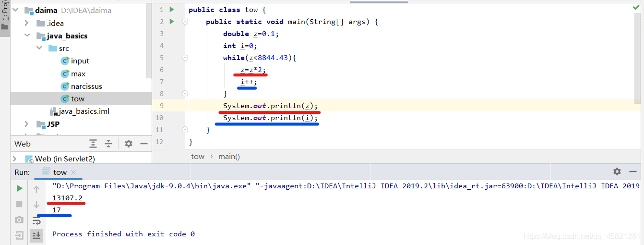
Task: Toggle soft-wrap in the Run console
Action: [36, 220]
